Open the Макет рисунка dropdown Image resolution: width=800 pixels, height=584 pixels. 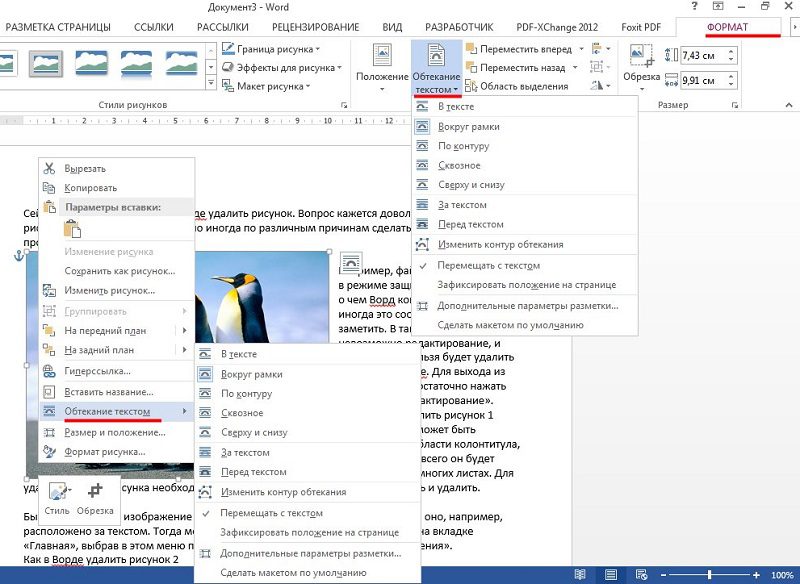click(266, 86)
